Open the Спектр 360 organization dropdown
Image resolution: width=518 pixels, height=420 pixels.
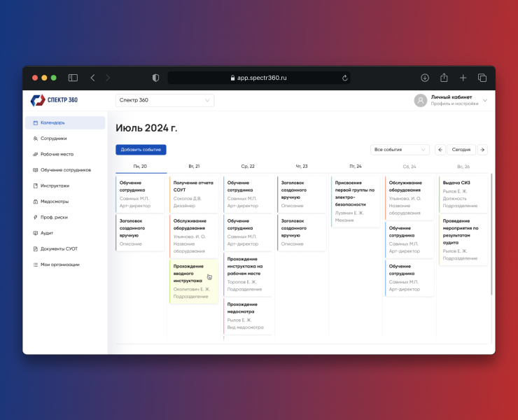pos(164,100)
